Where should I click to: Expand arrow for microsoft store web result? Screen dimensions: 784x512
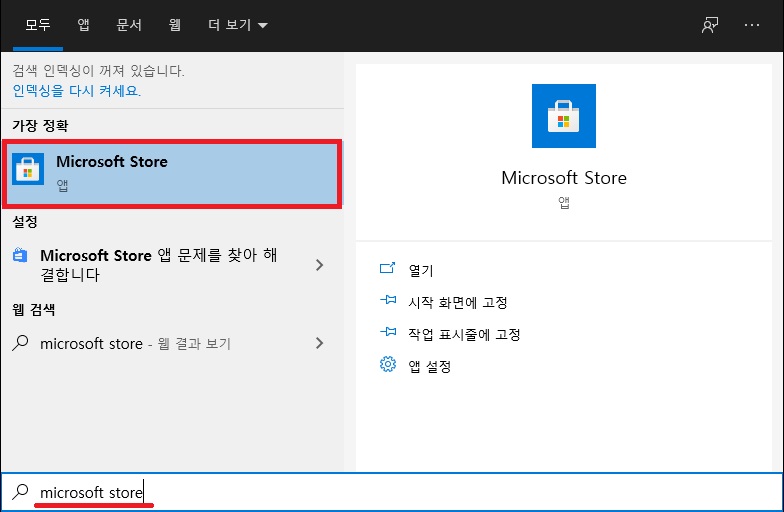click(320, 343)
